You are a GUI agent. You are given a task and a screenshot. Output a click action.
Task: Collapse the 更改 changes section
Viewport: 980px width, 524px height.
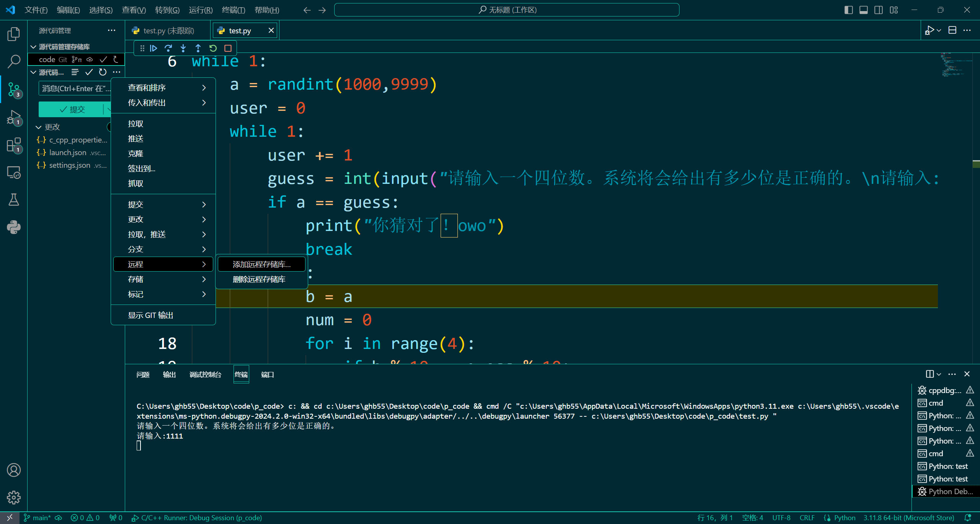[39, 127]
